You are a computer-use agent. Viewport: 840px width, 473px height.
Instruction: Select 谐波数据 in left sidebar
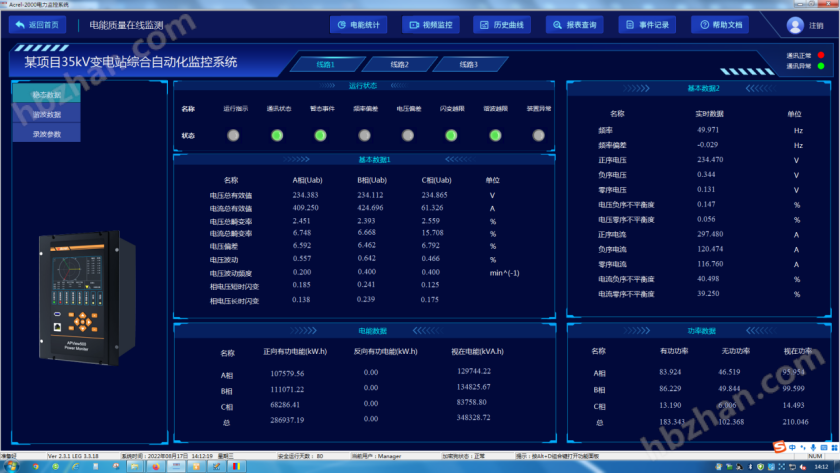tap(46, 115)
